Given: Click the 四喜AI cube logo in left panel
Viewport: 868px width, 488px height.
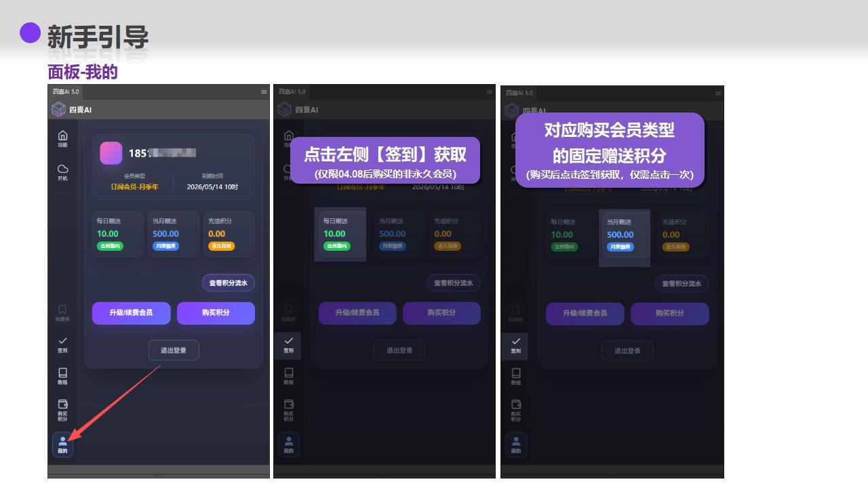Looking at the screenshot, I should [x=59, y=110].
